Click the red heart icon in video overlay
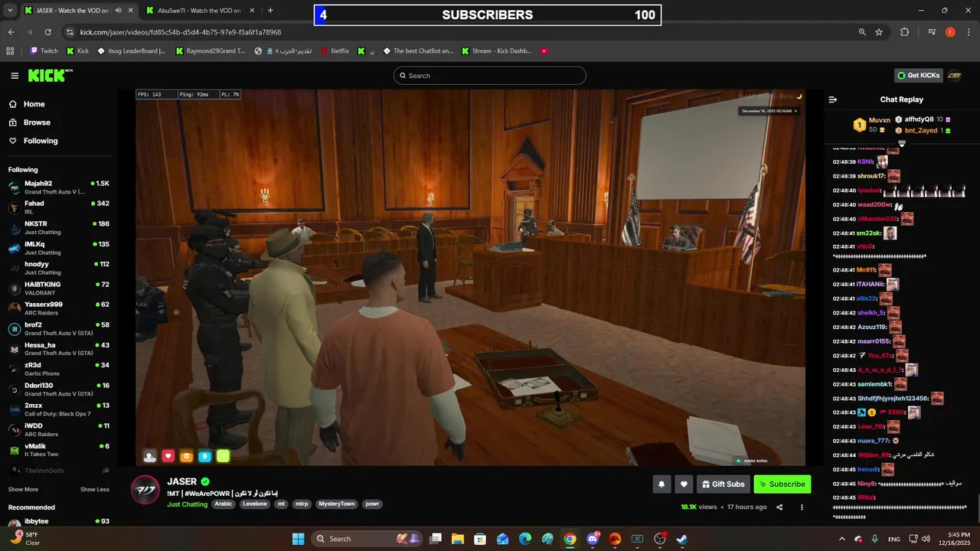The width and height of the screenshot is (980, 551). 168,456
